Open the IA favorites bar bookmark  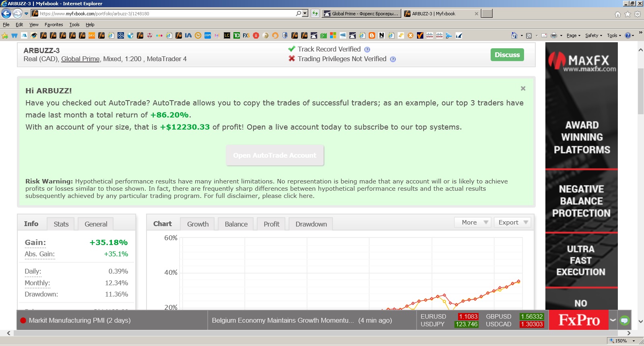pyautogui.click(x=188, y=35)
